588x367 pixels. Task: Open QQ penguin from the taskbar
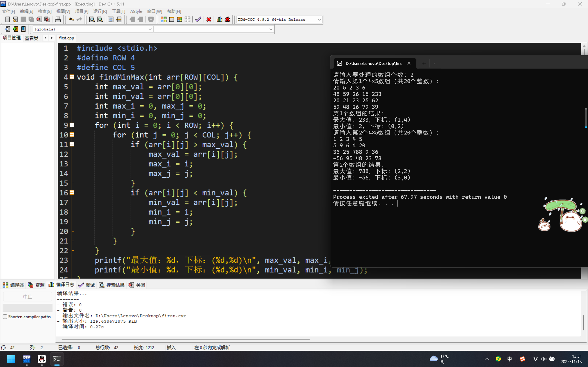click(42, 359)
